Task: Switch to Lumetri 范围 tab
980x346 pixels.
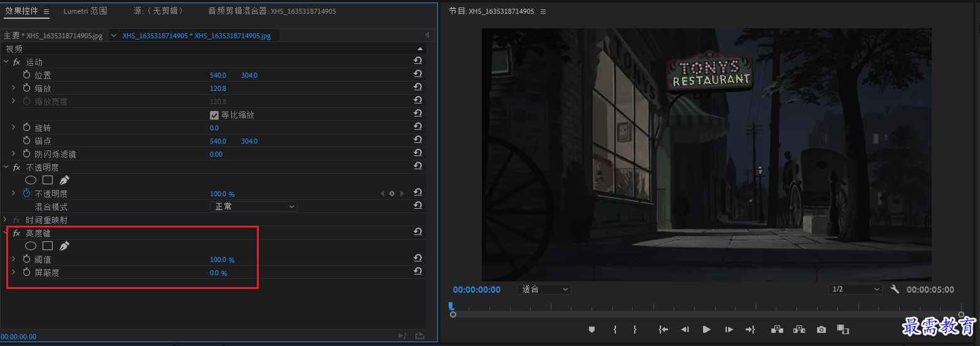Action: (85, 11)
